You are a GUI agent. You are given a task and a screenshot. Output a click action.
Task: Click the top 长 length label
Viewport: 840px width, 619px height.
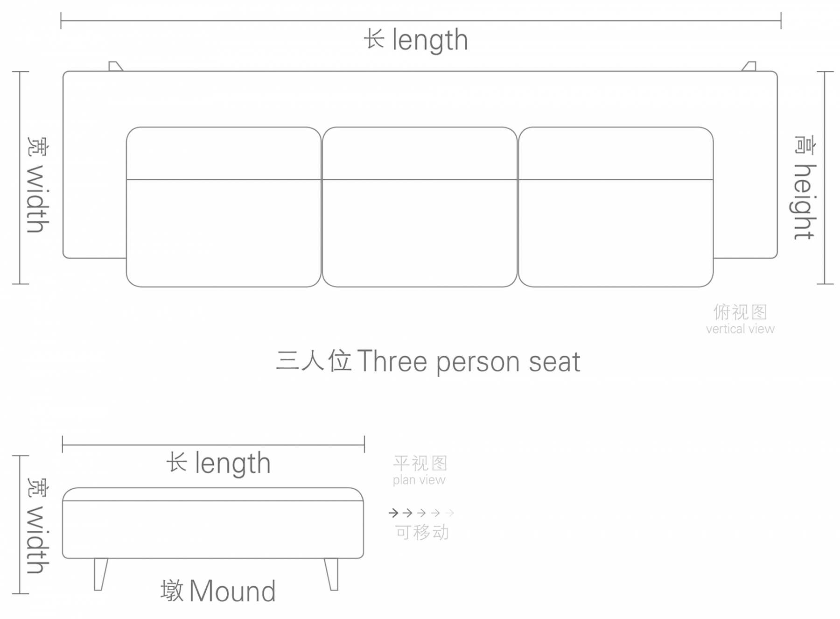click(416, 40)
